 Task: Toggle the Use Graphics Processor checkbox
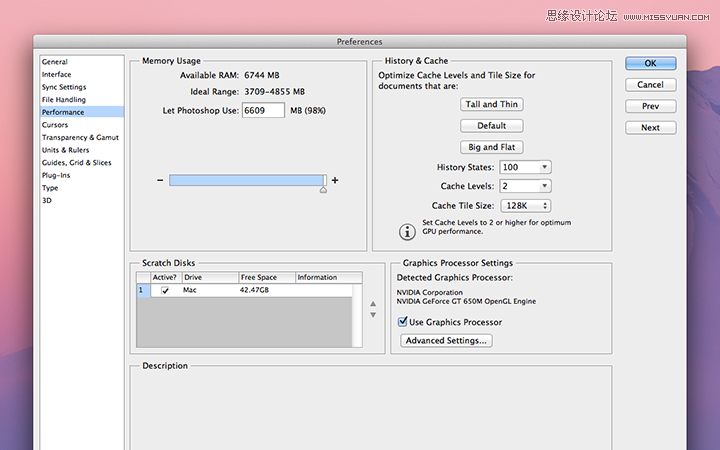[403, 322]
